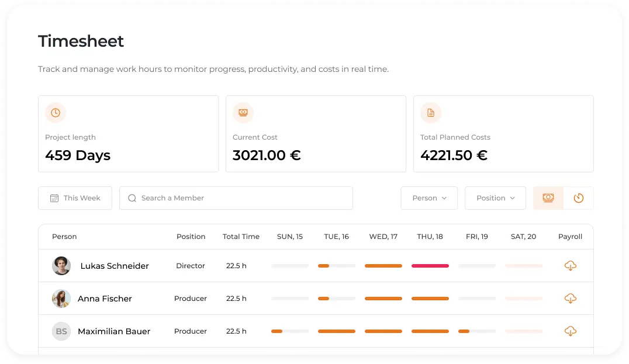Click the clock icon in Project length card
The width and height of the screenshot is (629, 364).
coord(56,113)
